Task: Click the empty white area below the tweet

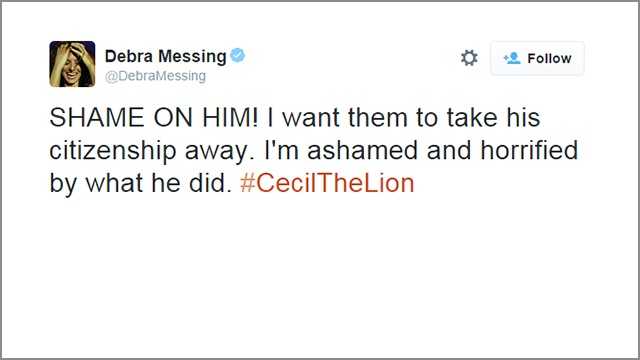Action: 320,278
